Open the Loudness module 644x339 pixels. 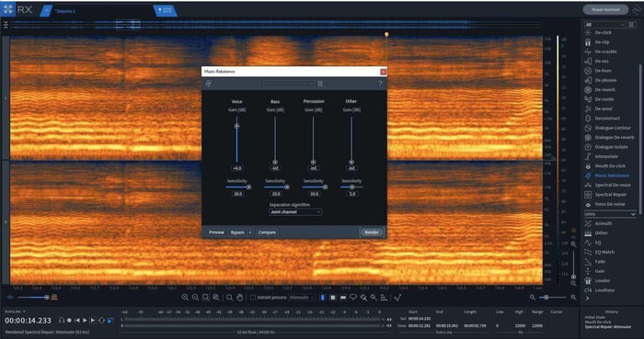click(604, 290)
